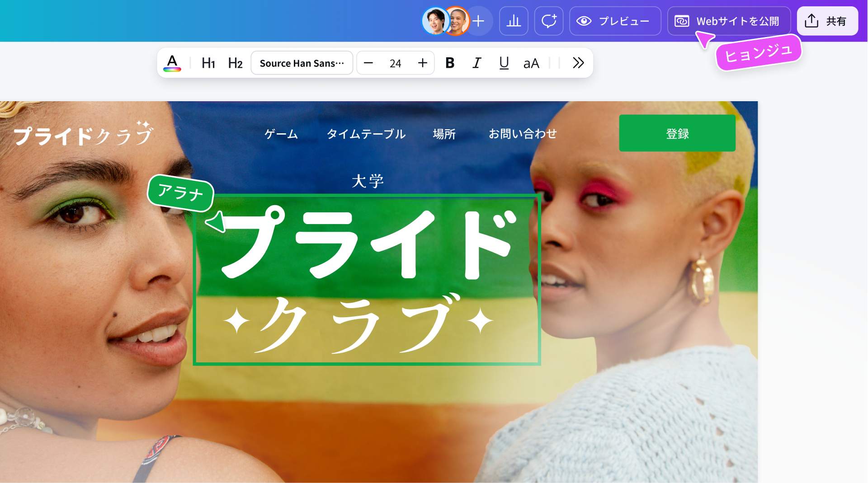The image size is (868, 483).
Task: Decrease font size with minus button
Action: tap(368, 63)
